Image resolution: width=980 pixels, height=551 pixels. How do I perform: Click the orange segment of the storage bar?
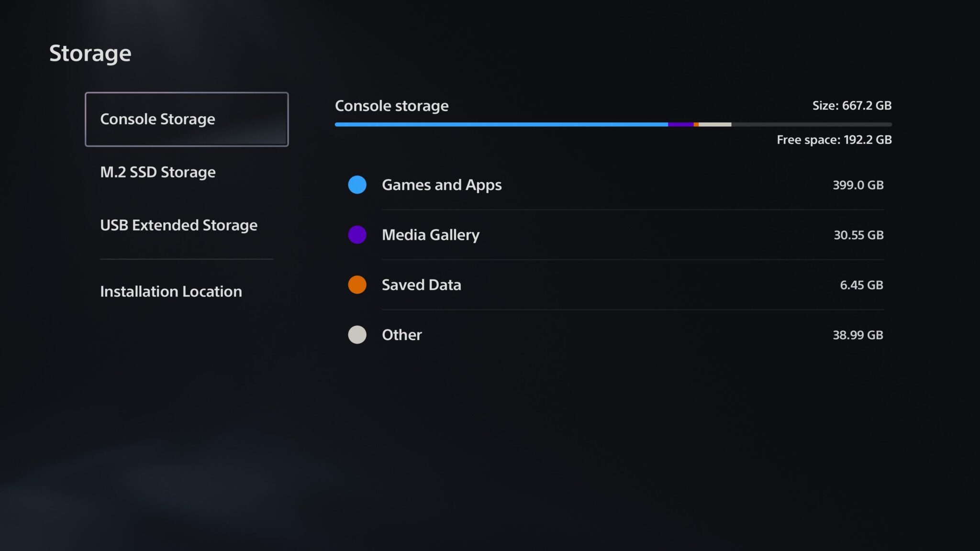[696, 124]
